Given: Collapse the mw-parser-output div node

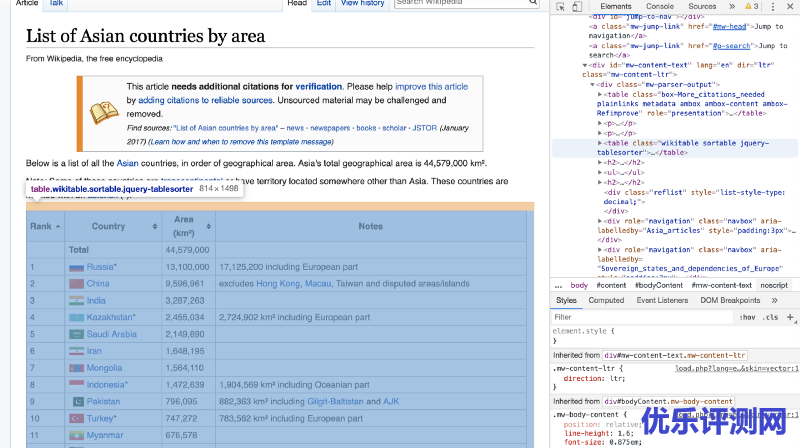Looking at the screenshot, I should click(x=592, y=85).
